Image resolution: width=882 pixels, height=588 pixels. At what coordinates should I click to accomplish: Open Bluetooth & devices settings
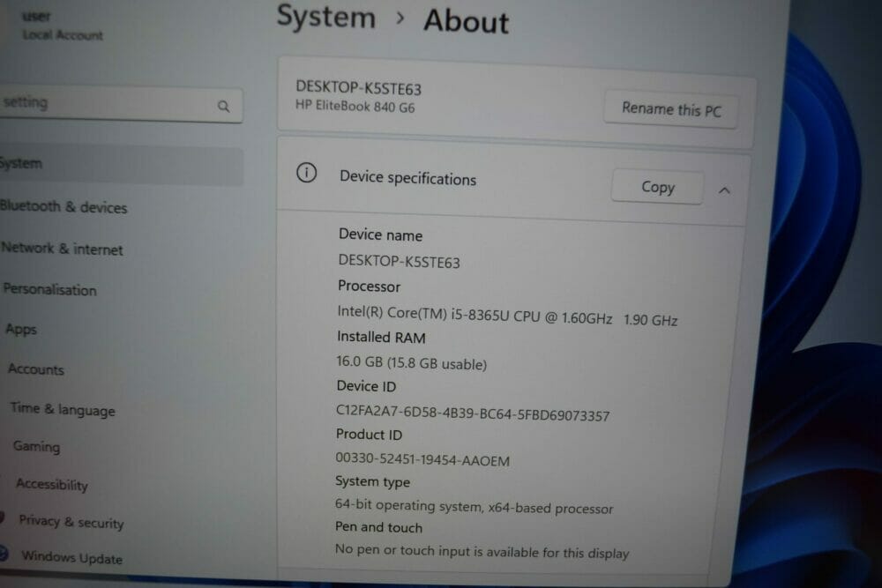point(64,207)
